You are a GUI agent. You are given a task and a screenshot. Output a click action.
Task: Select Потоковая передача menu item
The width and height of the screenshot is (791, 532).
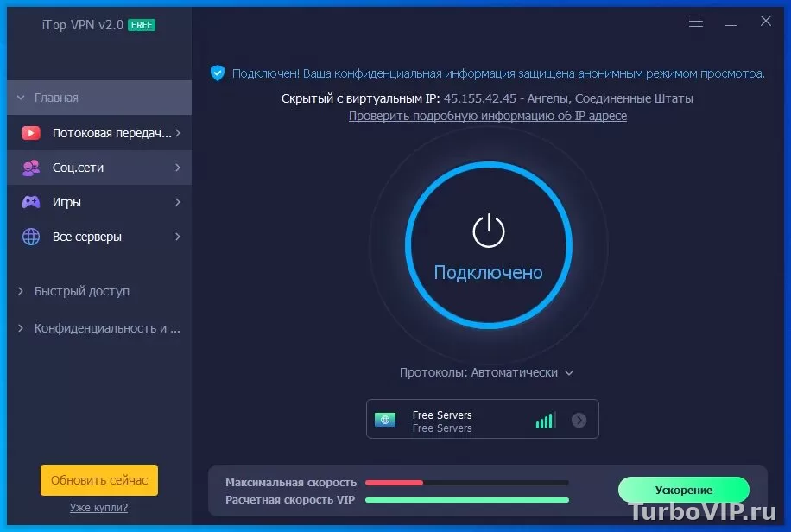(x=99, y=133)
